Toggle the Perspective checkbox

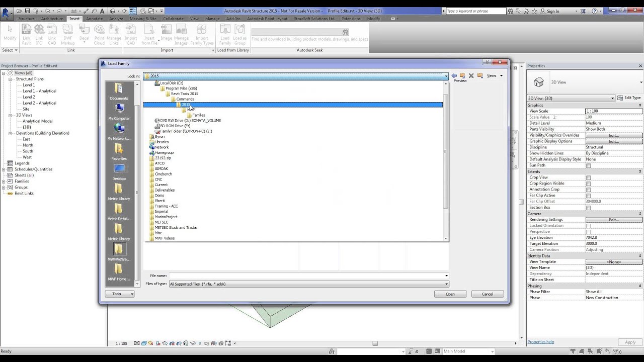click(588, 232)
